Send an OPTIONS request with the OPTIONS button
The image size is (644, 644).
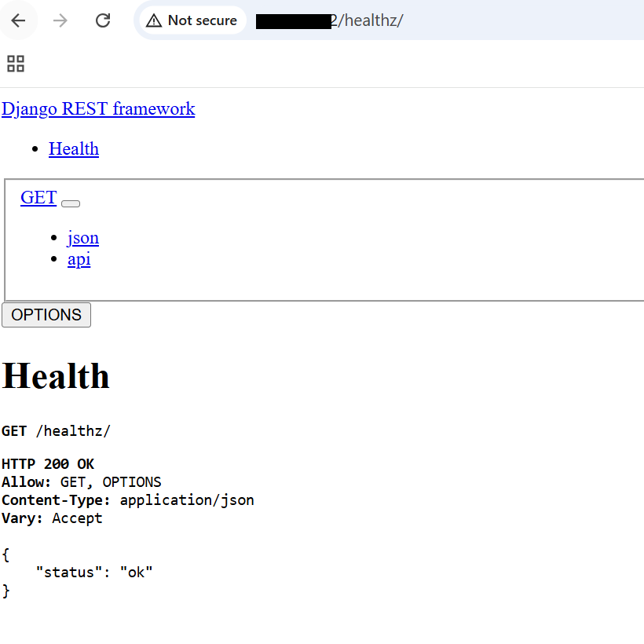tap(46, 314)
